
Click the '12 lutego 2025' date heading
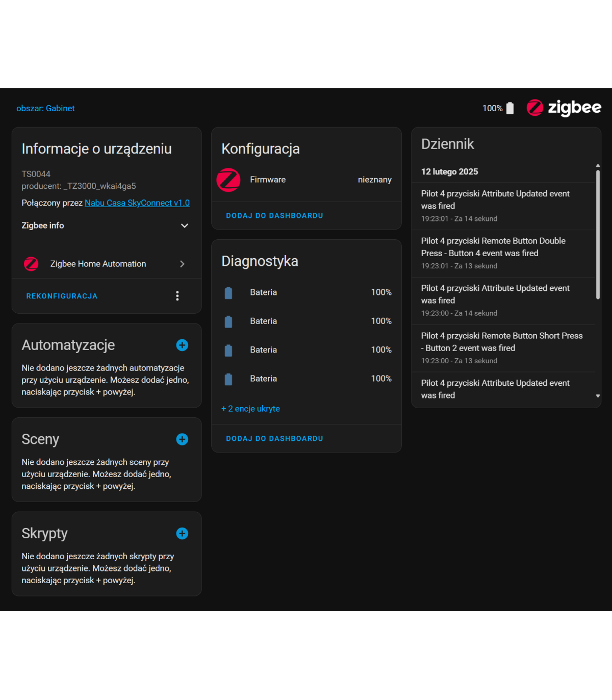pyautogui.click(x=449, y=172)
